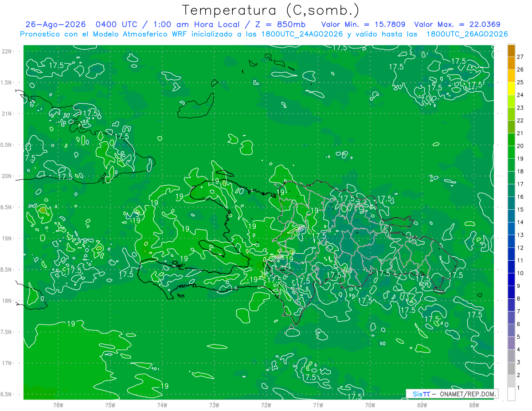Click the valid-until time '1800UTC_26AGO2026'
Screen dimensions: 532x411
pos(467,34)
